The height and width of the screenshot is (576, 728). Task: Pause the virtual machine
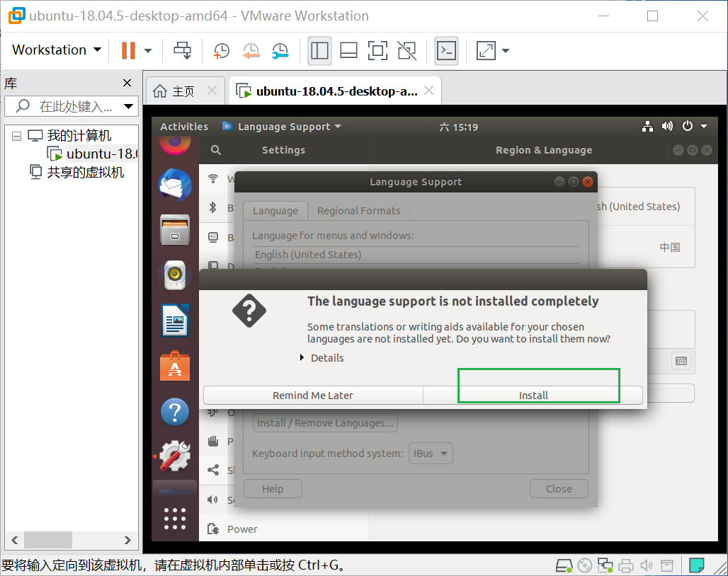point(129,50)
